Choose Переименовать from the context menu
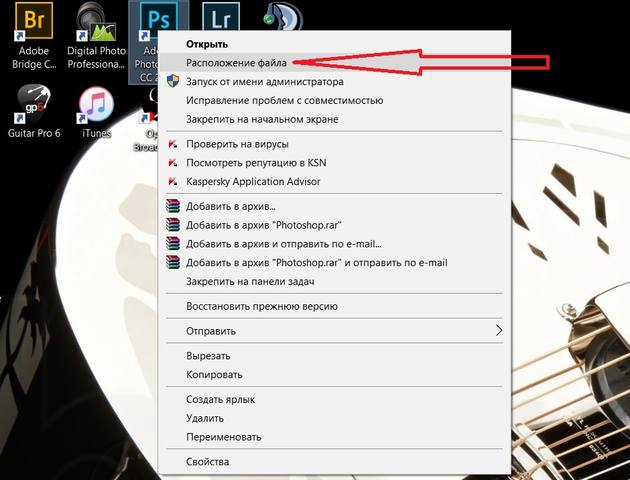 click(335, 437)
